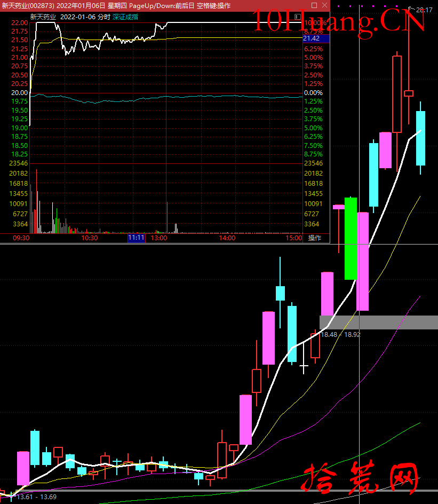
Task: Click the 28.17 high price label
Action: [424, 10]
